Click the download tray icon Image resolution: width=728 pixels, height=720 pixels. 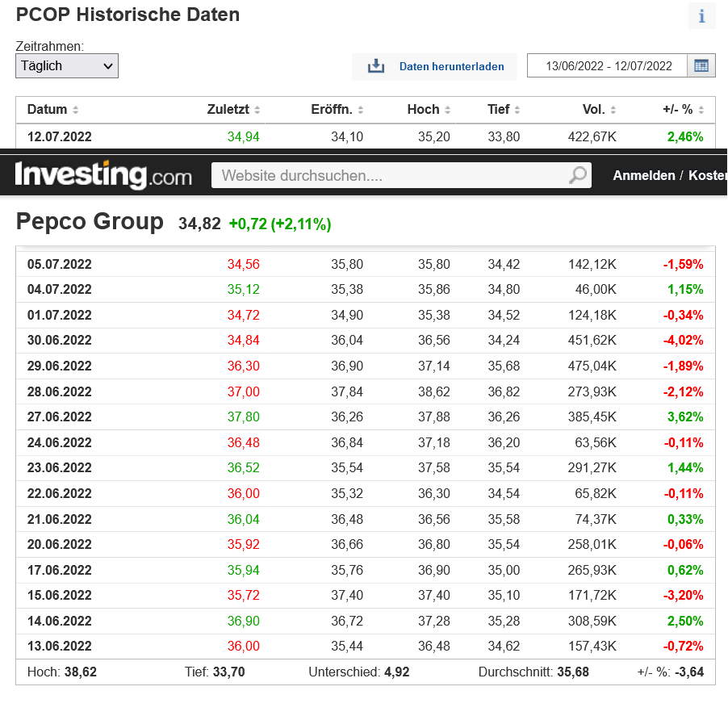pyautogui.click(x=376, y=66)
